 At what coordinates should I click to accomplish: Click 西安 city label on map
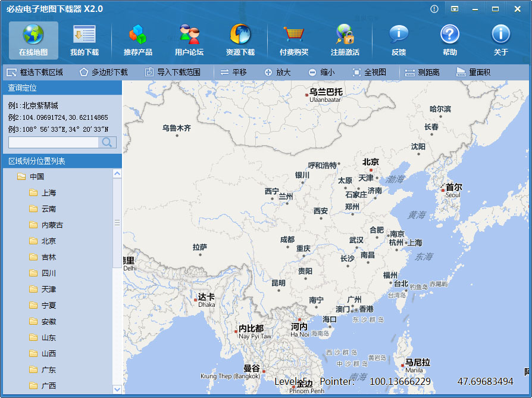(x=320, y=211)
